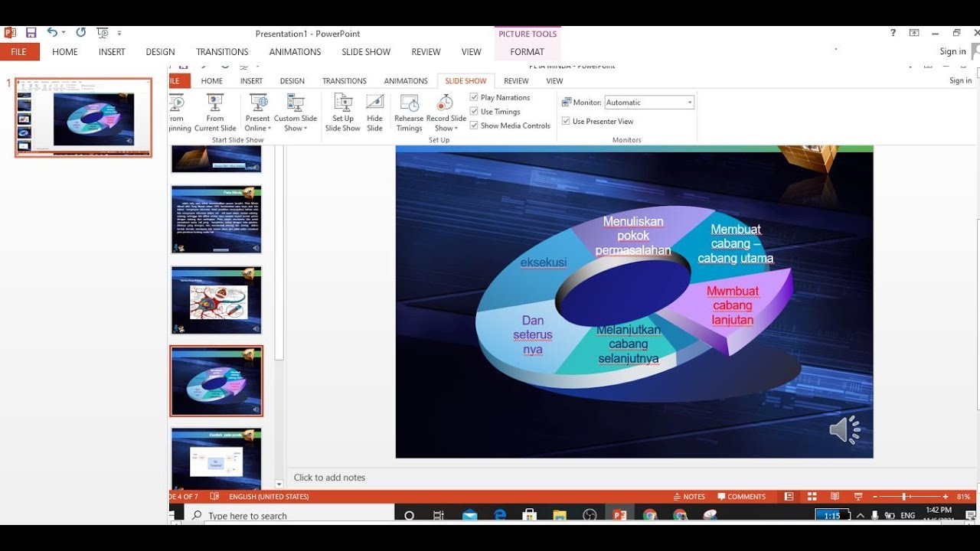Screen dimensions: 980x551
Task: Click inner INSERT ribbon tab
Action: (x=251, y=81)
